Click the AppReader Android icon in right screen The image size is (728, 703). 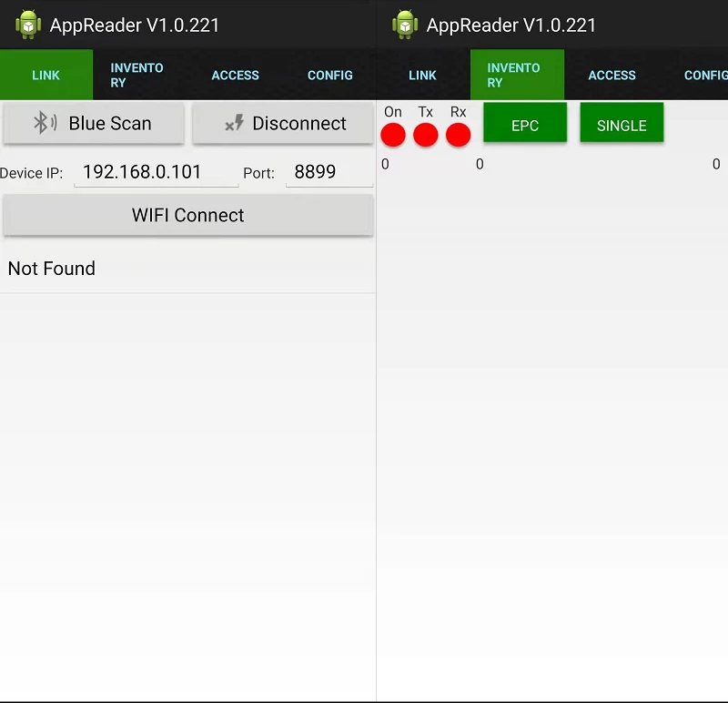click(x=405, y=25)
